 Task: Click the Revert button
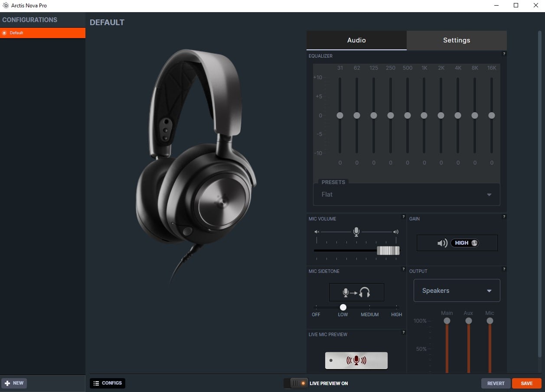click(496, 383)
